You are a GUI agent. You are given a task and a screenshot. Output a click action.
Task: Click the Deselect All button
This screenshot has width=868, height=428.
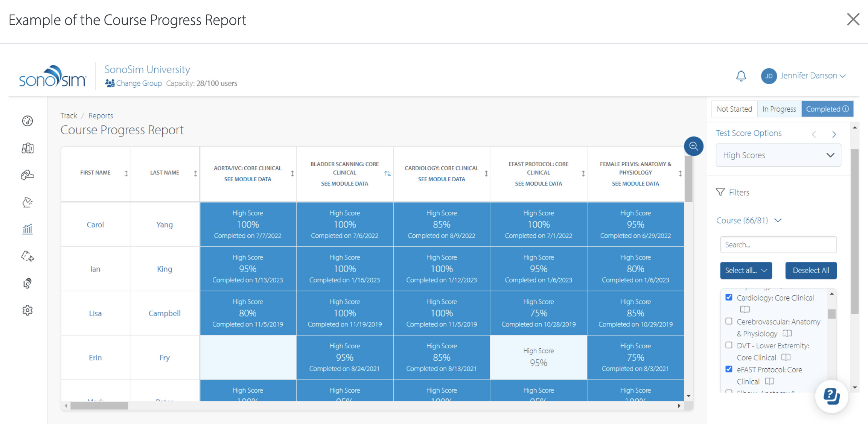[x=811, y=270]
